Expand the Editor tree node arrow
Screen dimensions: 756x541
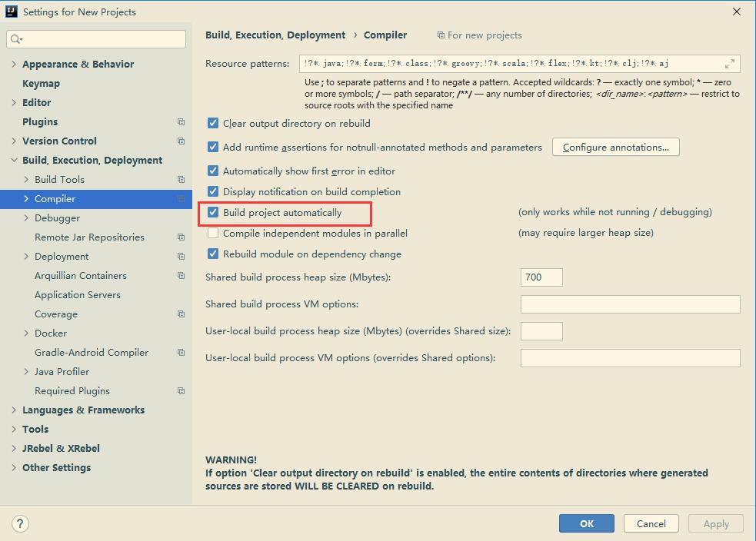pyautogui.click(x=14, y=103)
